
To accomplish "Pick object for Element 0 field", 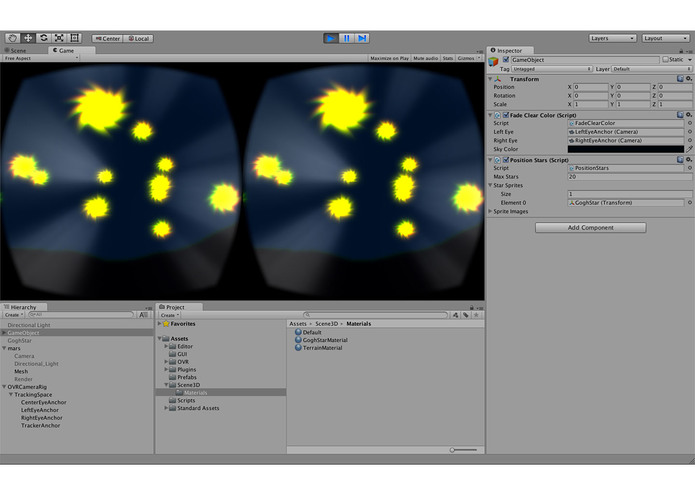I will coord(689,202).
